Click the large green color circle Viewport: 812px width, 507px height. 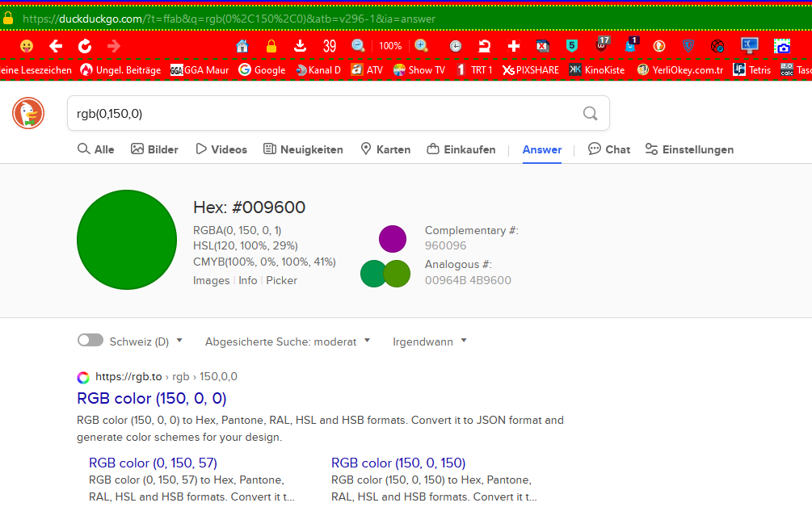[x=127, y=239]
